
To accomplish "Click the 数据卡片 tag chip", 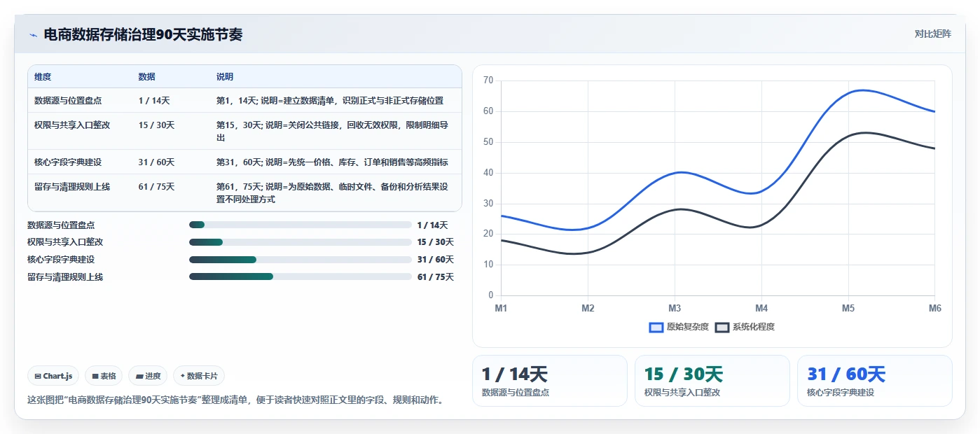I will 199,376.
